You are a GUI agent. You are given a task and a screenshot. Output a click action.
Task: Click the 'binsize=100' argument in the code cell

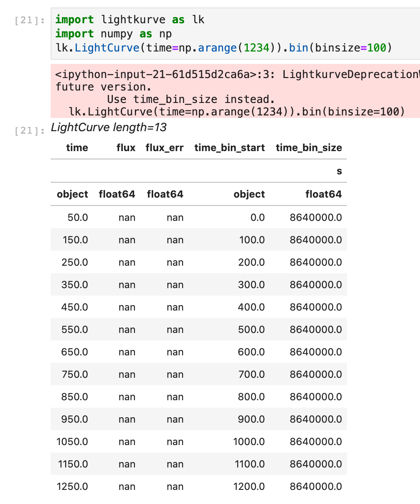tap(351, 48)
